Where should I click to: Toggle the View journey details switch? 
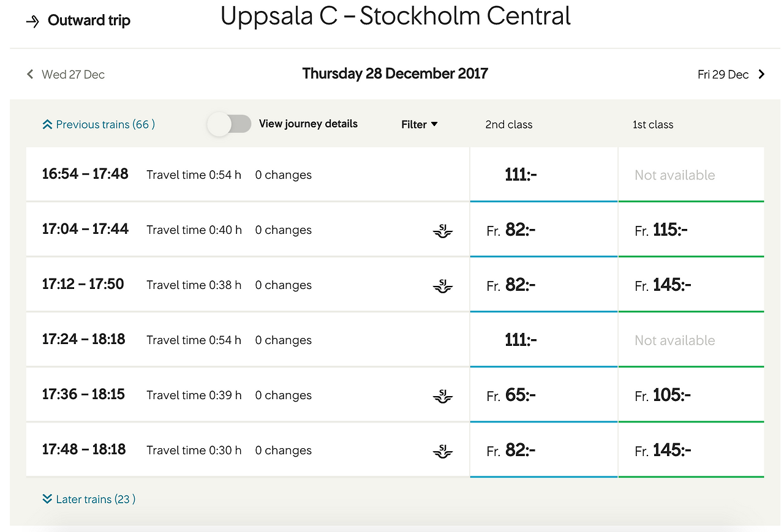230,124
